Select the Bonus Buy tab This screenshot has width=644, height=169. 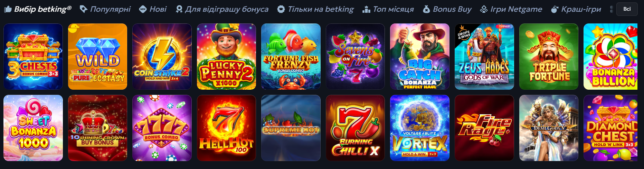coord(447,9)
